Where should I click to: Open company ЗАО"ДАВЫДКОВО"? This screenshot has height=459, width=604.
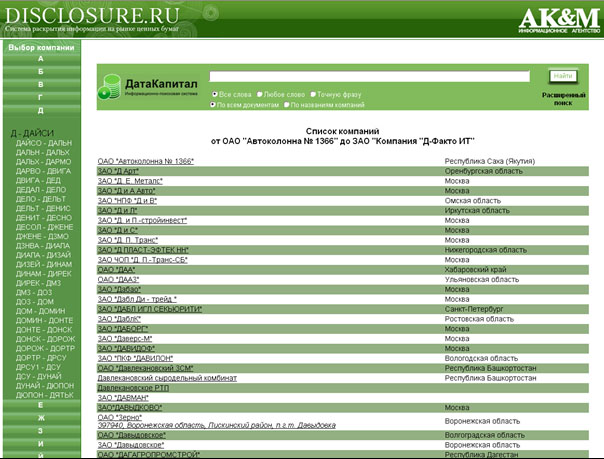[x=130, y=407]
